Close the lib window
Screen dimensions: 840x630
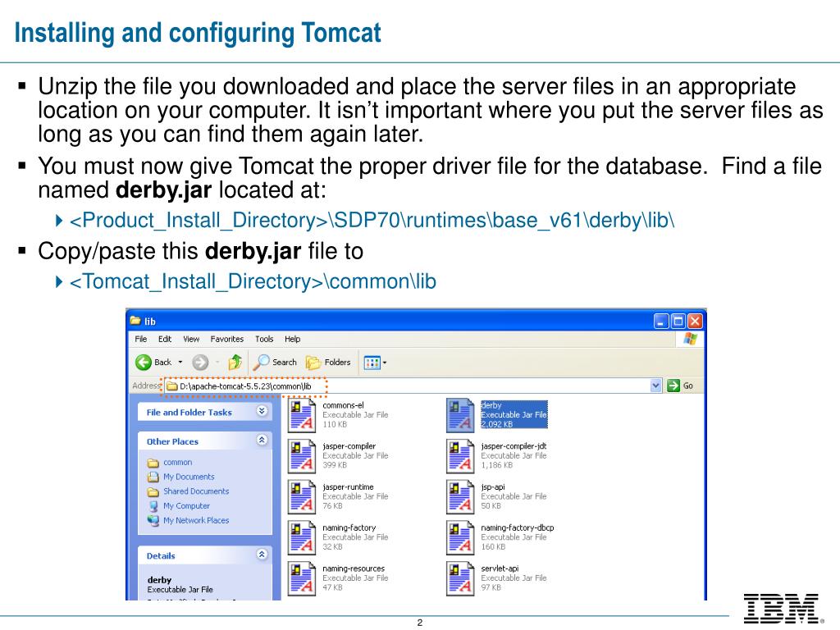[x=695, y=321]
